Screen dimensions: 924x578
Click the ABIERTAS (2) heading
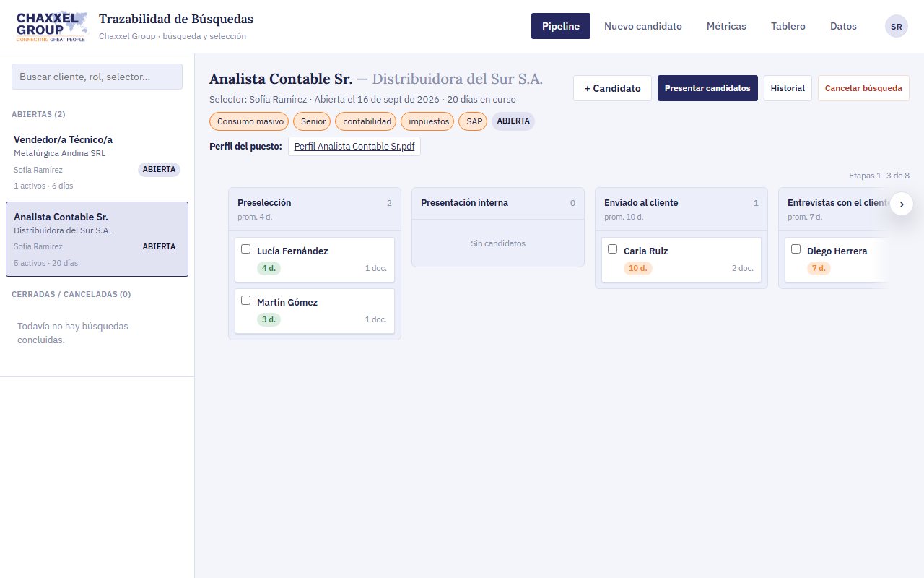39,114
